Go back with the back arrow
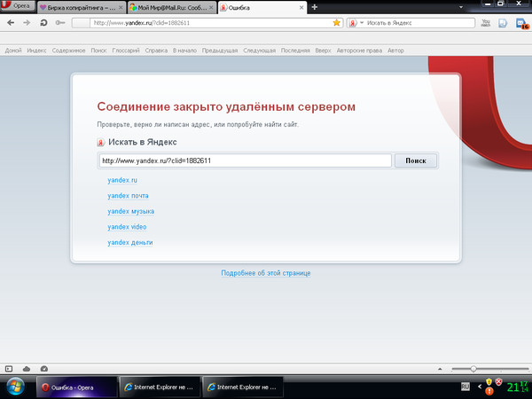532x399 pixels. (11, 23)
